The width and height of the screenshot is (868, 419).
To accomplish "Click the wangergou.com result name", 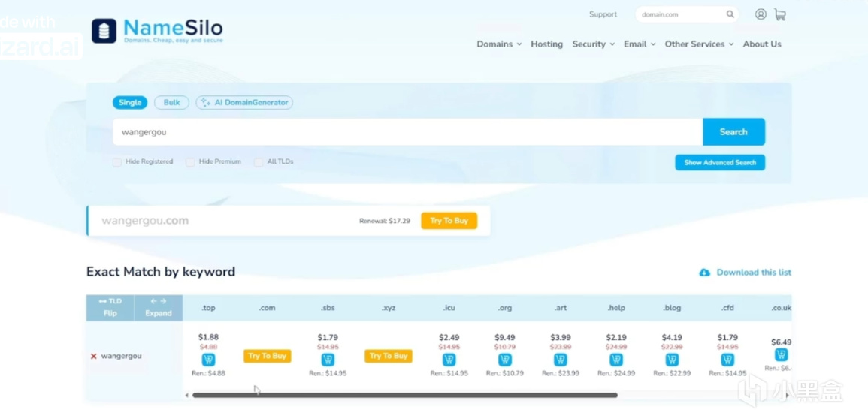I will click(145, 221).
